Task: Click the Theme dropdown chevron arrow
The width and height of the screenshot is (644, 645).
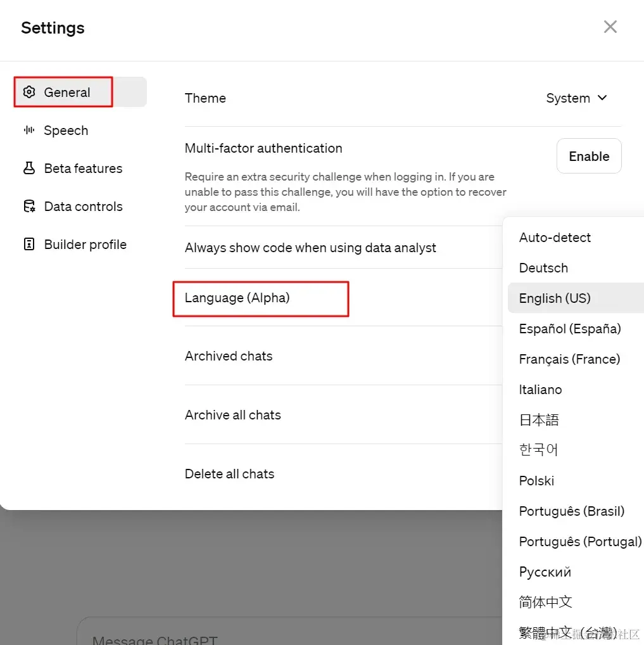Action: click(602, 98)
